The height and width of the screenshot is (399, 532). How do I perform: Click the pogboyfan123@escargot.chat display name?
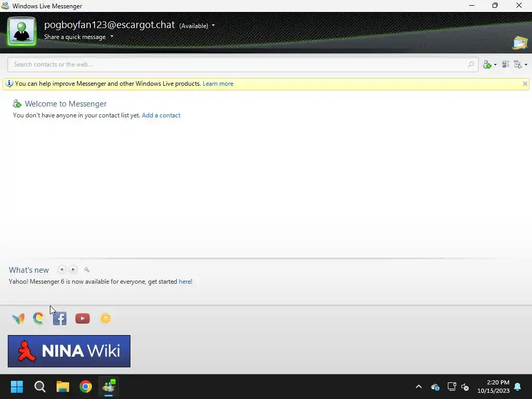pos(109,25)
